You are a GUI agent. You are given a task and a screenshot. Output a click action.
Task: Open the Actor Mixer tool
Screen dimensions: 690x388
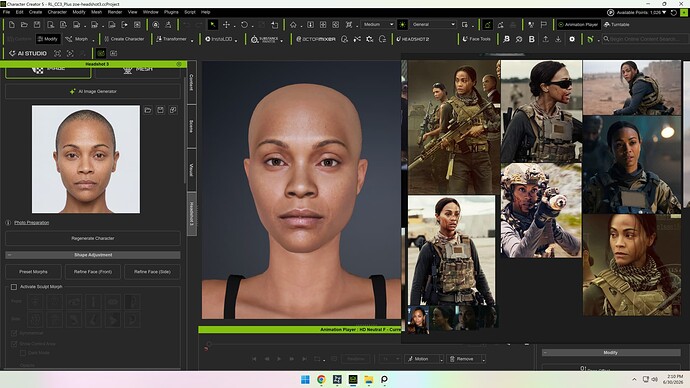click(x=316, y=39)
